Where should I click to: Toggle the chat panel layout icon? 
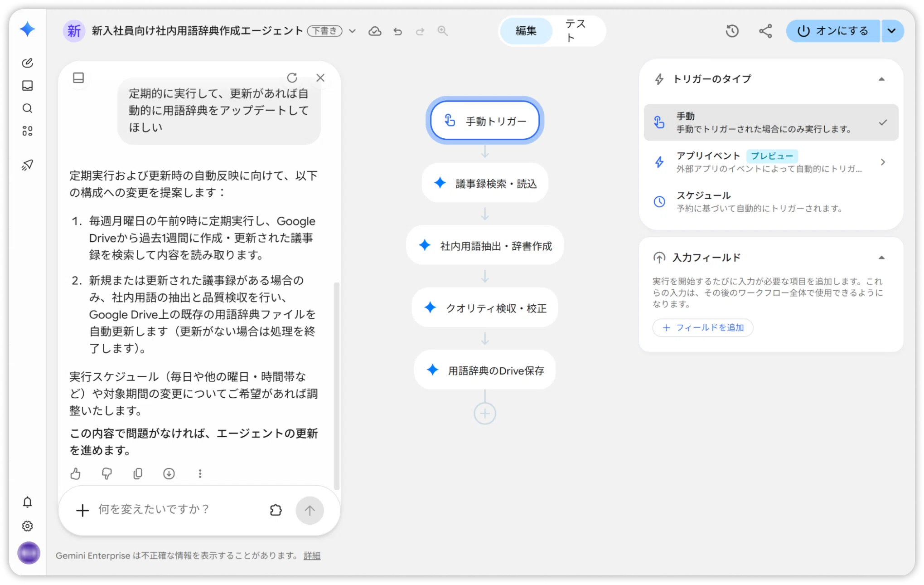pyautogui.click(x=78, y=78)
